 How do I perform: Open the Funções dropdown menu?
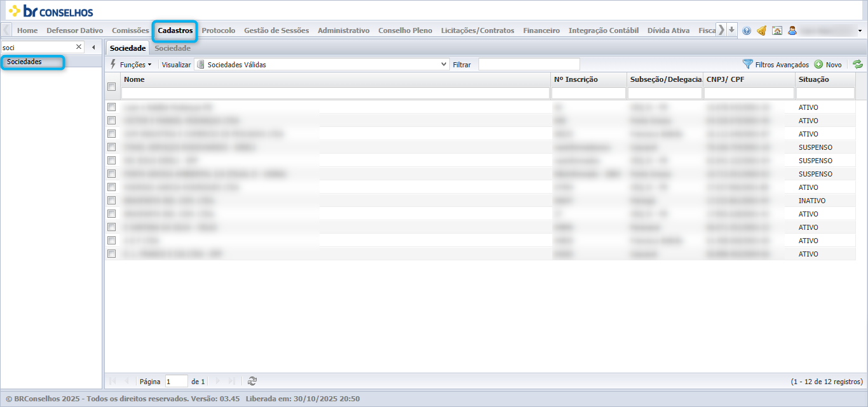pos(131,64)
